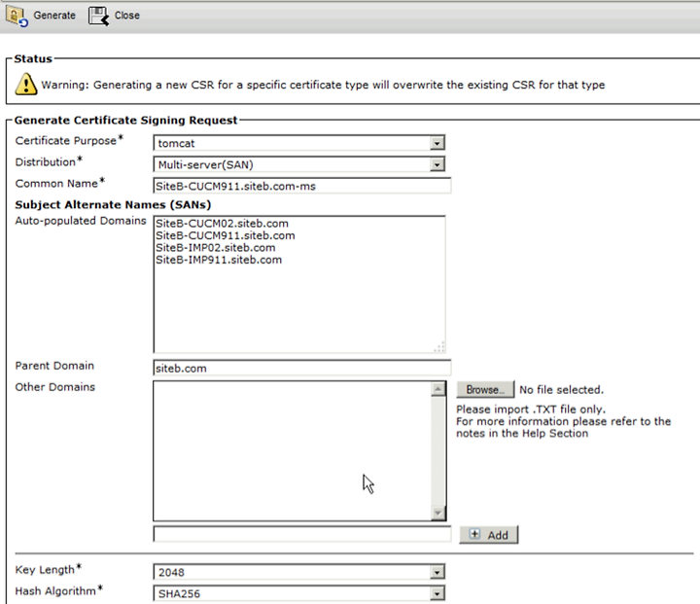Click the Other Domains scroll up arrow
Image resolution: width=700 pixels, height=604 pixels.
coord(438,389)
